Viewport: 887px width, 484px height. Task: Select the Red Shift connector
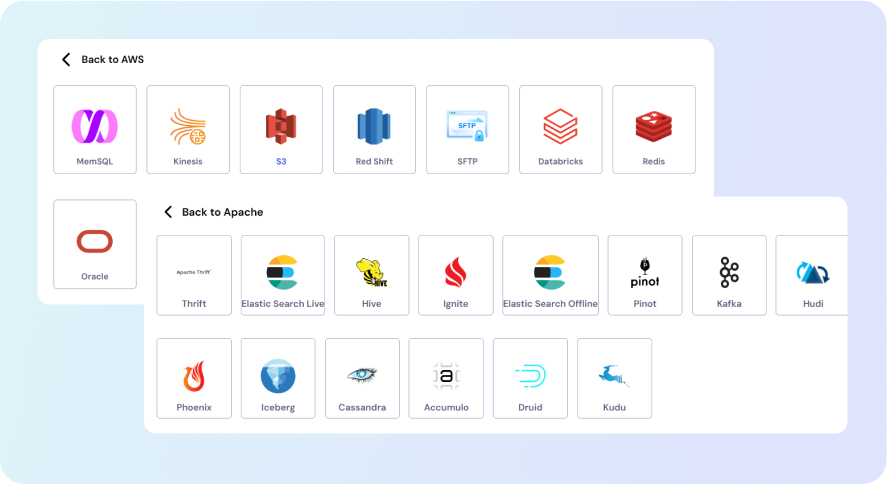coord(374,129)
